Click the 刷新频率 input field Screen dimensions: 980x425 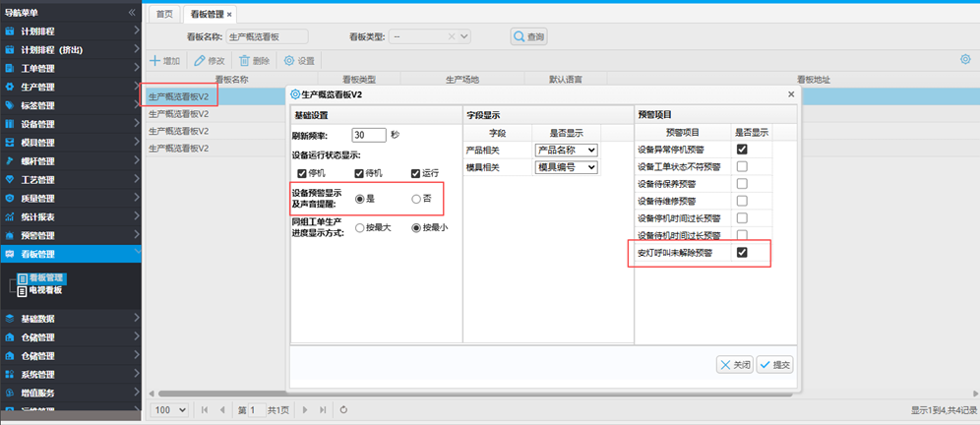pos(368,135)
